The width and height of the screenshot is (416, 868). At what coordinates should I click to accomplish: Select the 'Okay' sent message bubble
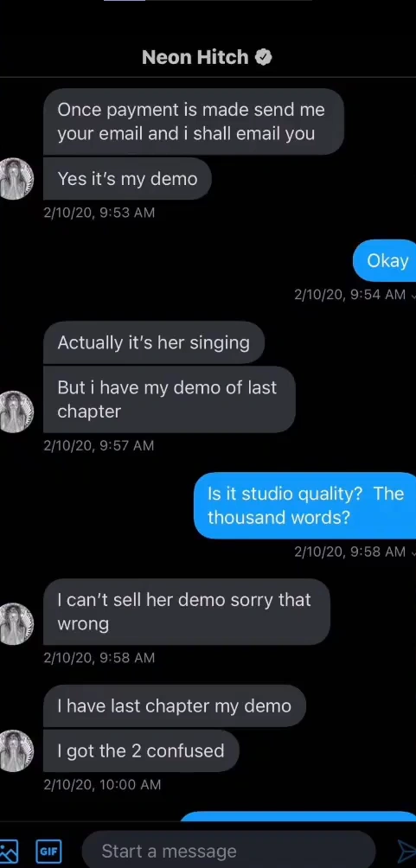[x=386, y=261]
